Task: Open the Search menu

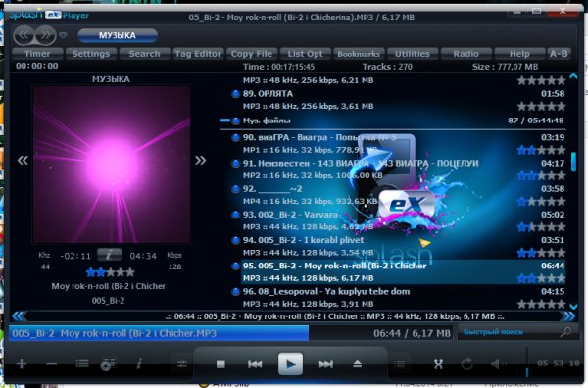Action: [x=145, y=54]
